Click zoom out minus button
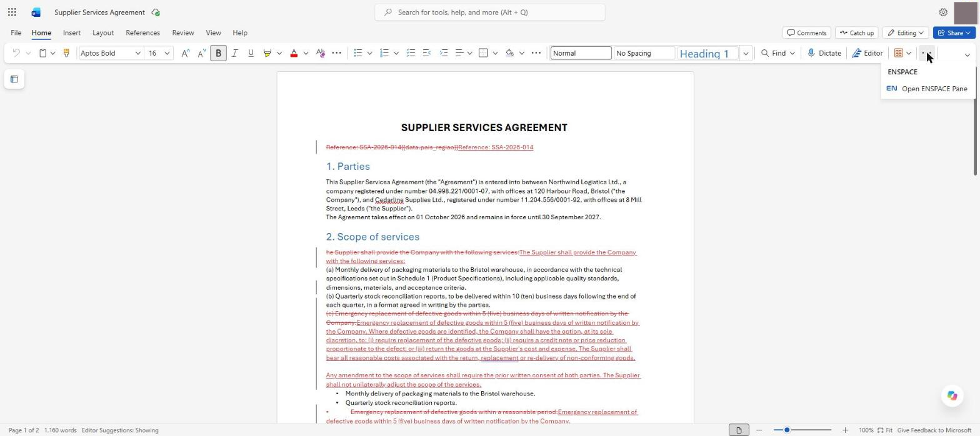This screenshot has width=980, height=436. (x=759, y=430)
